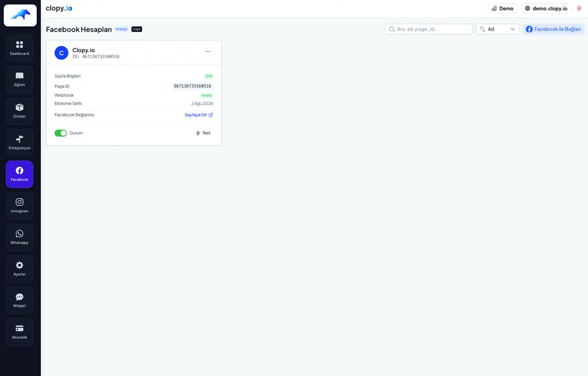Click the demo.clopy.io domain button
Viewport: 588px width, 376px height.
pos(547,8)
